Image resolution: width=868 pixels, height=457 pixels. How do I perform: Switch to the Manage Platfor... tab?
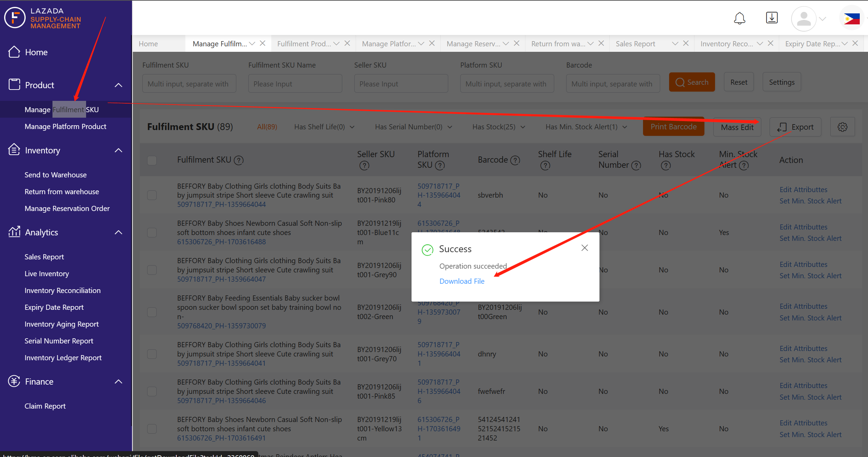[x=389, y=44]
